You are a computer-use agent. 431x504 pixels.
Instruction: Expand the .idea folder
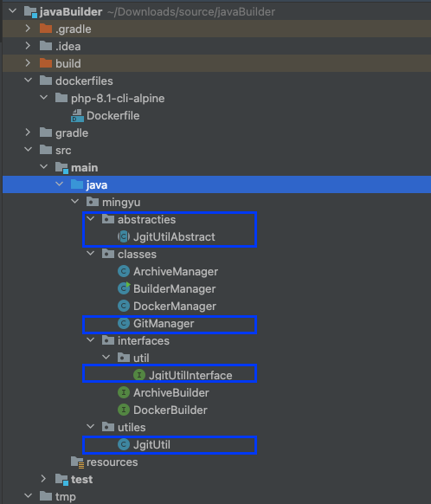pyautogui.click(x=28, y=46)
